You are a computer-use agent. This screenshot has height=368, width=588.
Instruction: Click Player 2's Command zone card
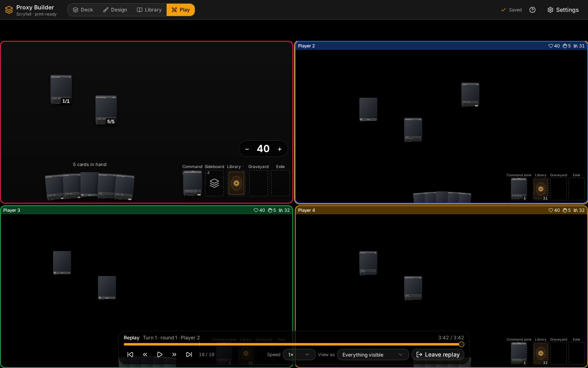tap(519, 189)
